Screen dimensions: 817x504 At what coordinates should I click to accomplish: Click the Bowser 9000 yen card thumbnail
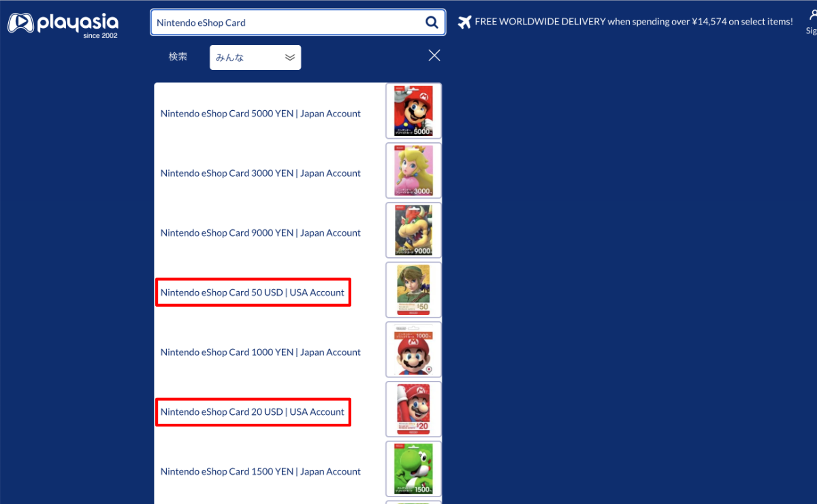[413, 230]
